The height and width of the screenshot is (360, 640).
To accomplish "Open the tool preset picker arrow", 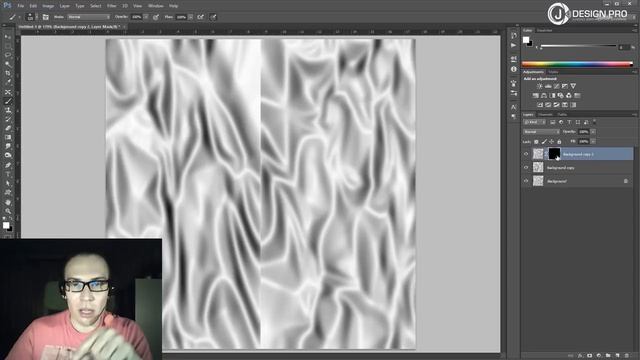I will click(x=19, y=17).
